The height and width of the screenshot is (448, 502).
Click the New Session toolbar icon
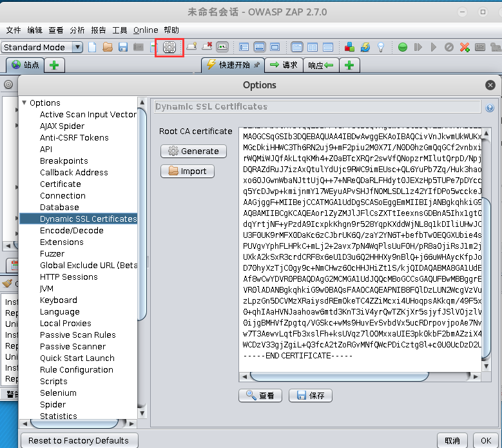[x=92, y=48]
